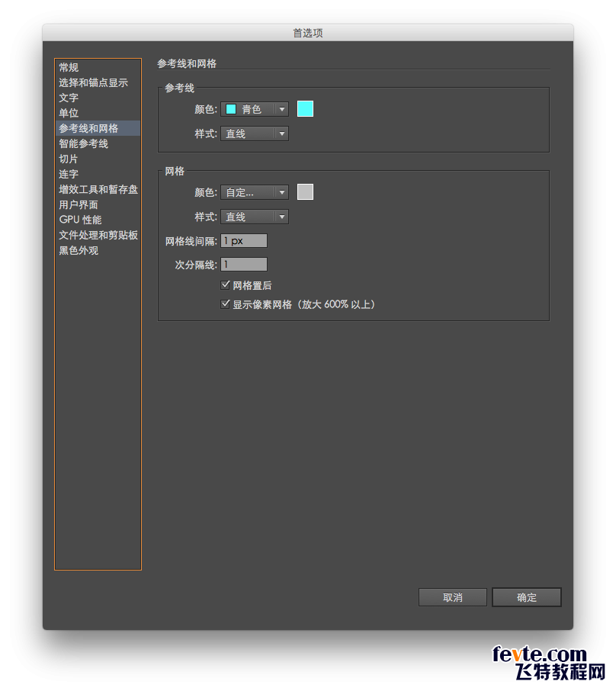Click the 次分隔线 input field
Viewport: 616px width, 691px height.
(x=244, y=265)
